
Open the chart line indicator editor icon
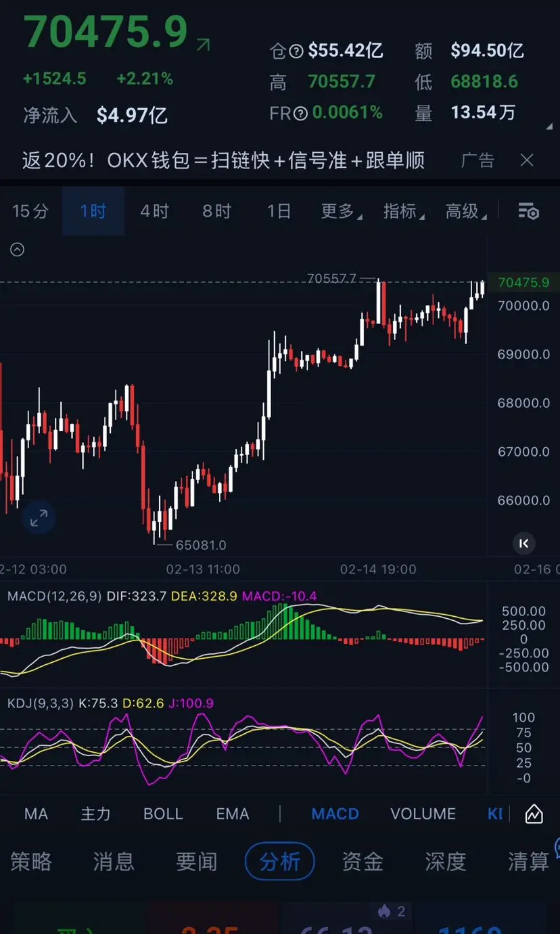coord(534,814)
